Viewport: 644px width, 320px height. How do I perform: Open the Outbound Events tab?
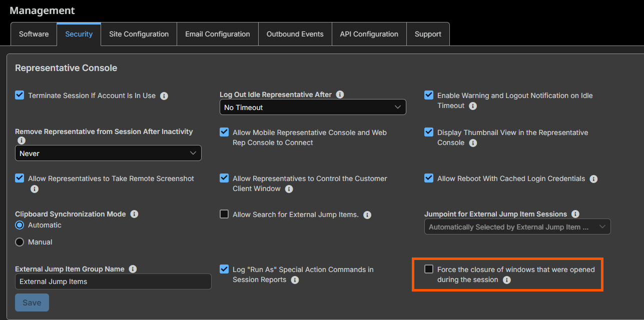tap(295, 33)
